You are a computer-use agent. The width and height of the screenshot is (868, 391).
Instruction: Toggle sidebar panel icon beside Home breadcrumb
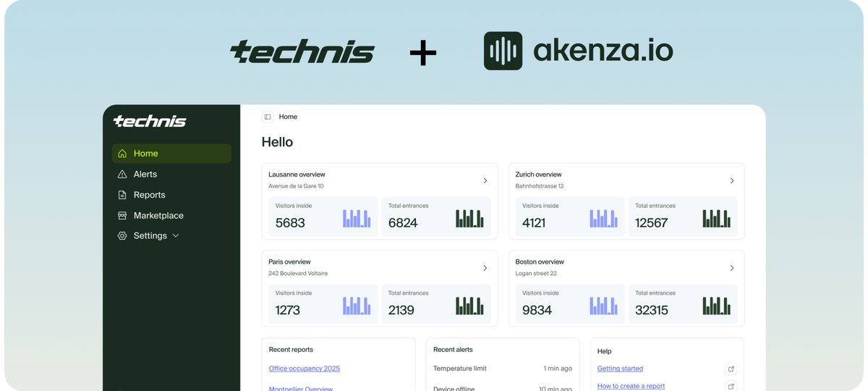pyautogui.click(x=268, y=117)
